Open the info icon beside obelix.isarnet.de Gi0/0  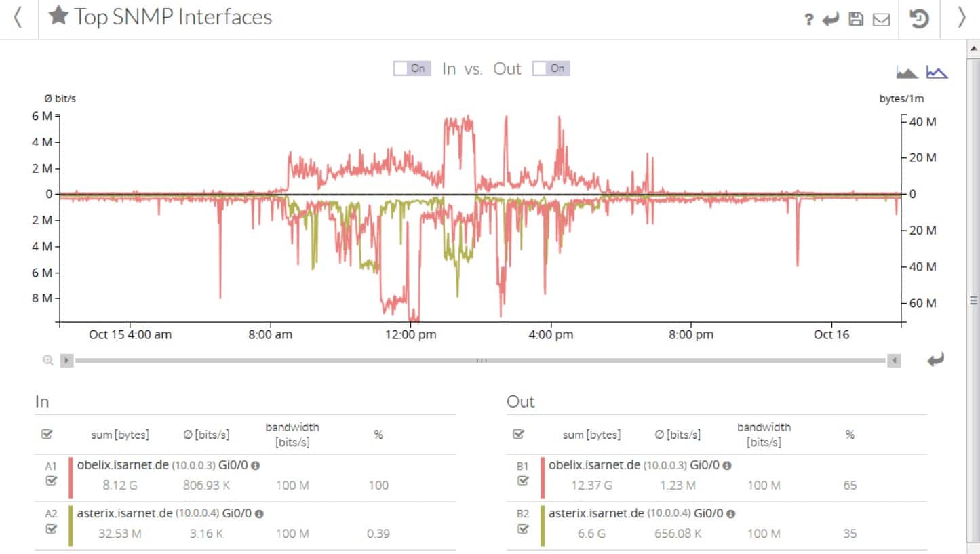click(x=254, y=466)
